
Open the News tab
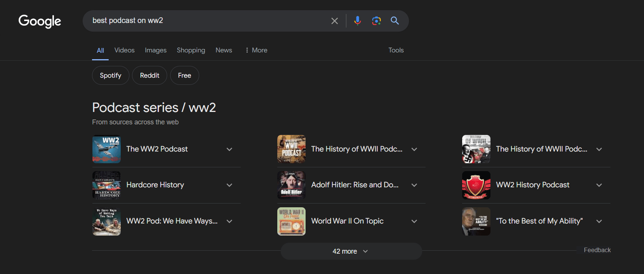[x=224, y=50]
